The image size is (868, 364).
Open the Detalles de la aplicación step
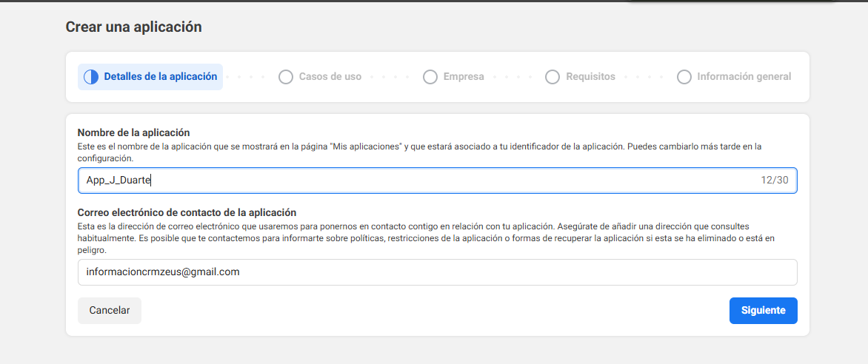[160, 76]
